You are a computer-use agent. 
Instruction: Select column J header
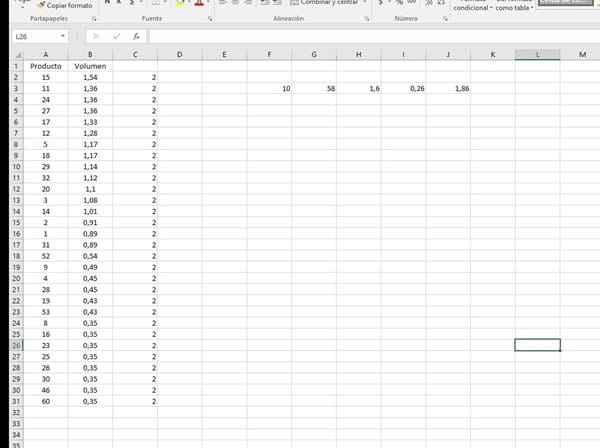click(448, 55)
